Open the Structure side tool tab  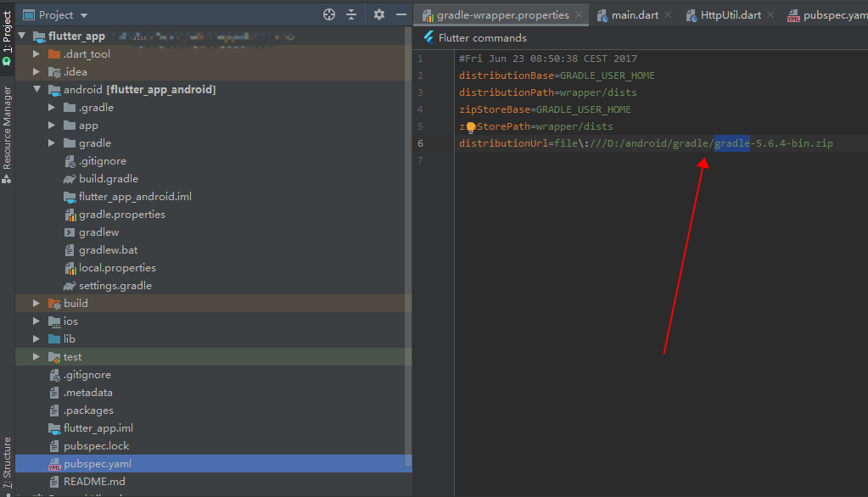point(7,463)
